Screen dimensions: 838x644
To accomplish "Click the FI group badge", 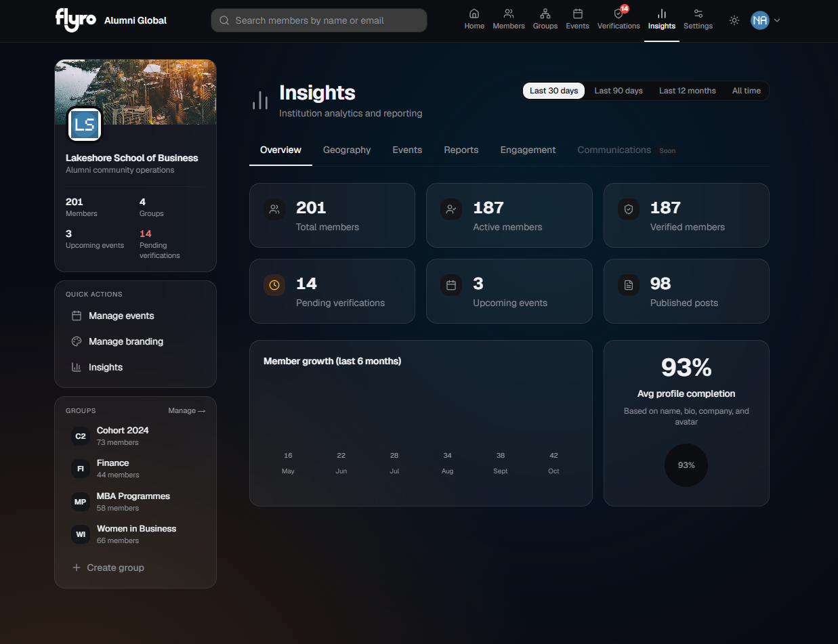I will click(81, 469).
